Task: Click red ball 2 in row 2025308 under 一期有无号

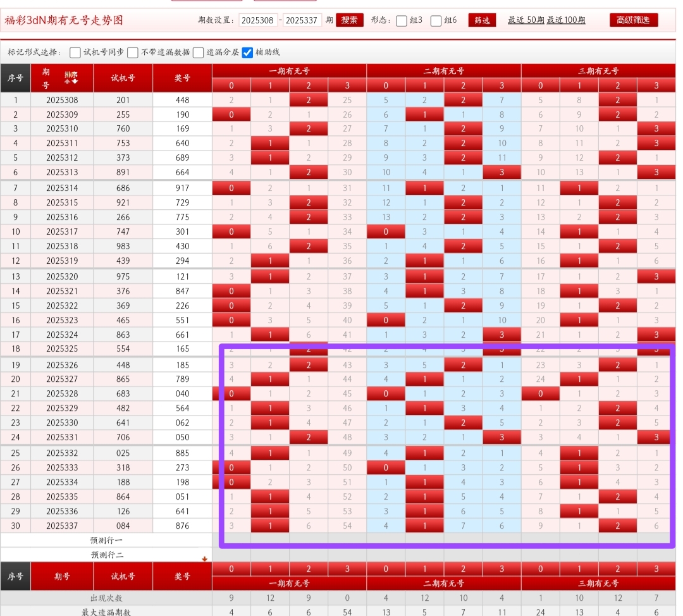Action: [309, 100]
